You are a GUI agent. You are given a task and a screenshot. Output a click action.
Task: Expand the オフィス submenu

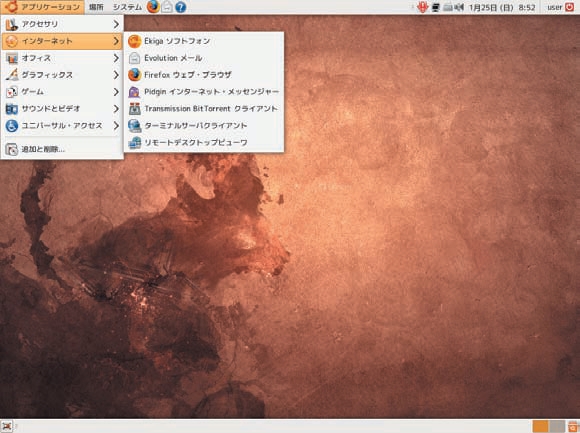tap(62, 58)
